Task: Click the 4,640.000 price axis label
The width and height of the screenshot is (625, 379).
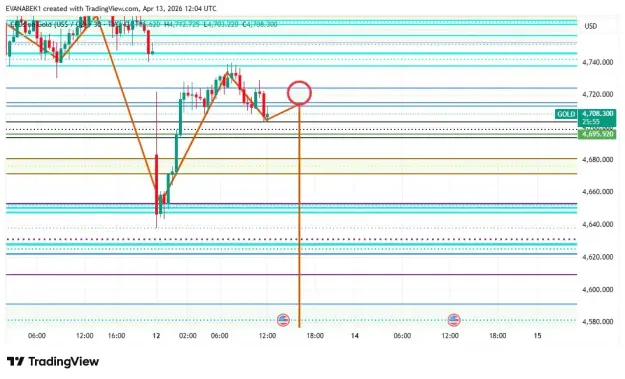Action: point(597,224)
